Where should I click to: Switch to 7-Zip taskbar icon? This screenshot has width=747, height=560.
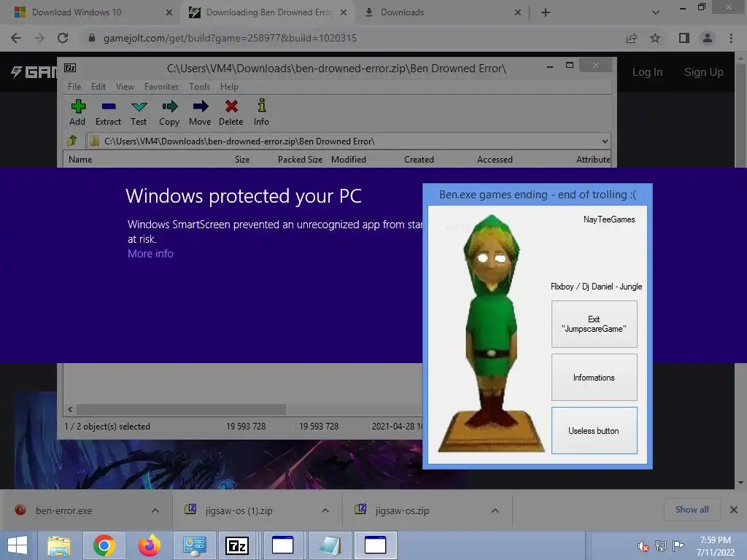[x=237, y=545]
